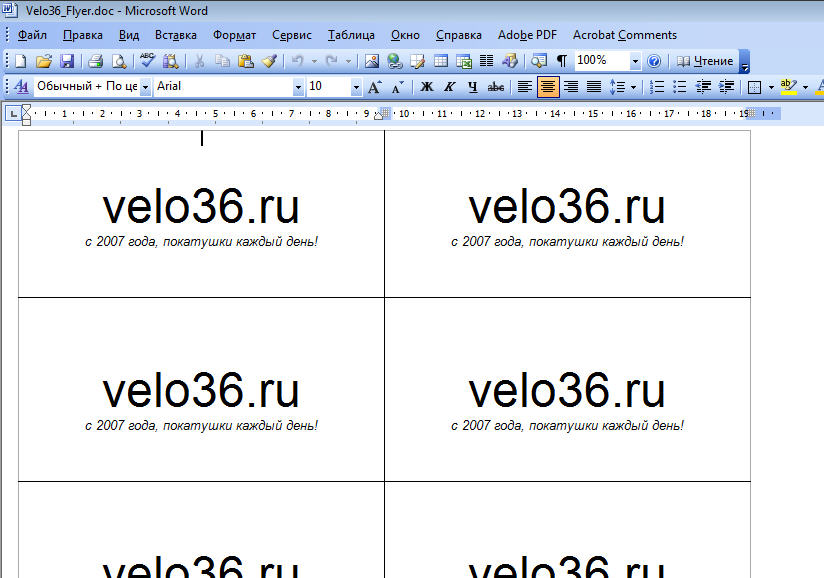This screenshot has height=578, width=824.
Task: Apply a numbered list
Action: pos(657,86)
